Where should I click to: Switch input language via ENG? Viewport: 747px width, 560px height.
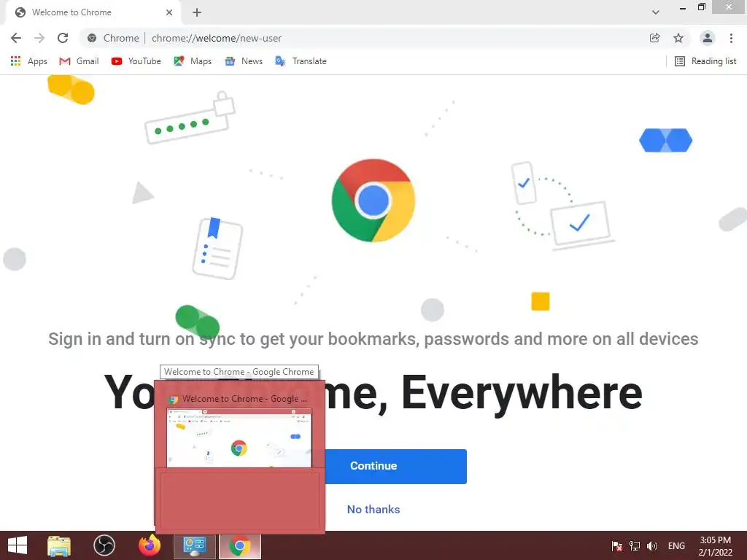pos(676,546)
